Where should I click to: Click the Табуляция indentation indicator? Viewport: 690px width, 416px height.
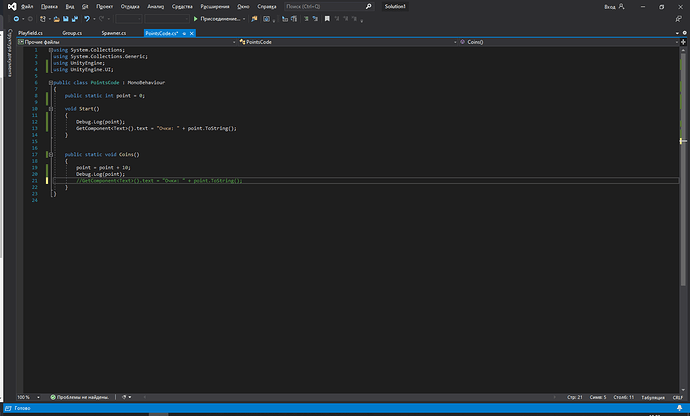pos(653,397)
